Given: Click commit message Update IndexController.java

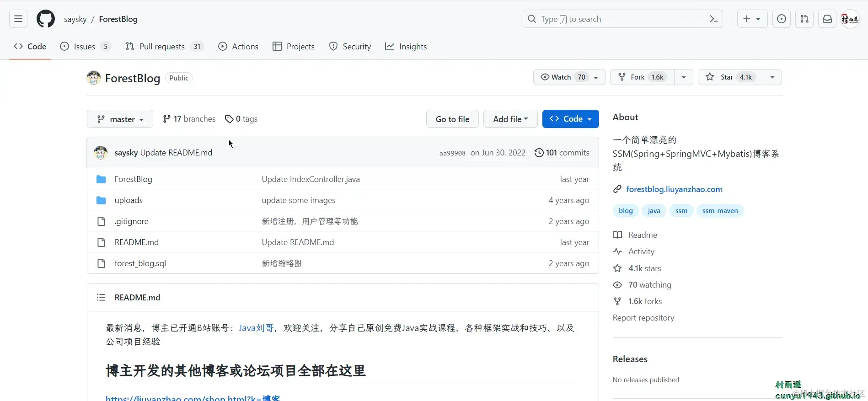Looking at the screenshot, I should click(311, 179).
